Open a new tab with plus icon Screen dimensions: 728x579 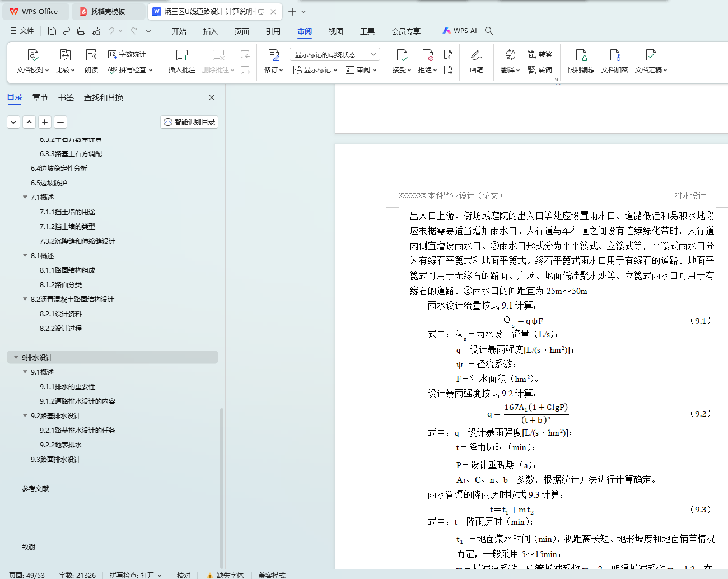tap(292, 11)
